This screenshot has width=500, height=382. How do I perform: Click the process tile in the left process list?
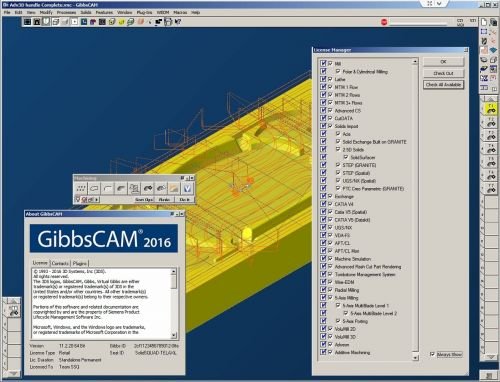(13, 311)
